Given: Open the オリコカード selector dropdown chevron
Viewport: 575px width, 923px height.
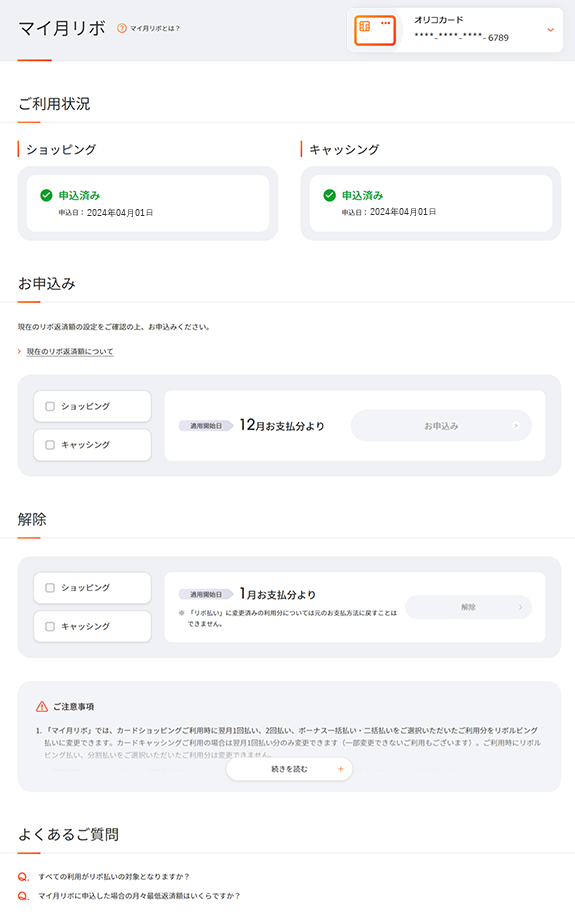Looking at the screenshot, I should [550, 29].
